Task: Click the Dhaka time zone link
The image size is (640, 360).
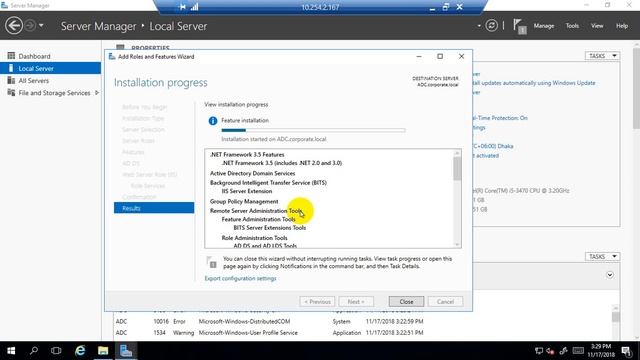Action: tap(493, 146)
